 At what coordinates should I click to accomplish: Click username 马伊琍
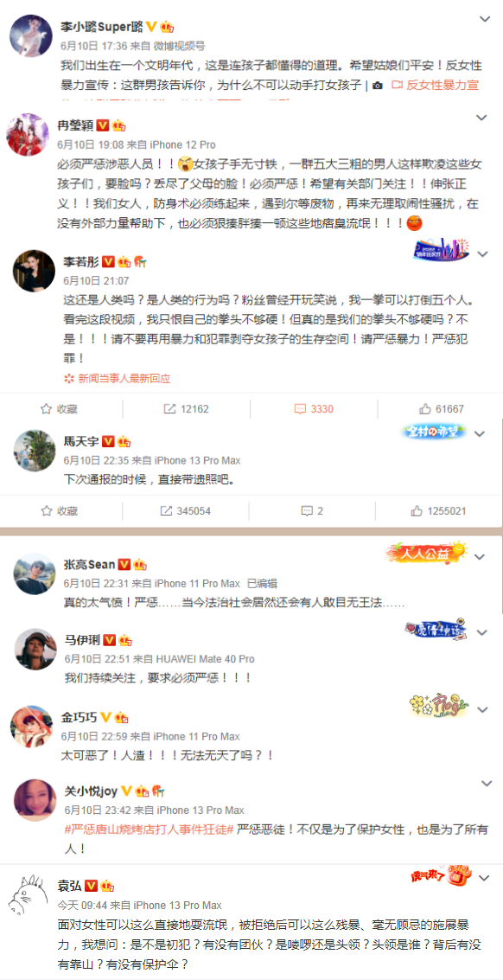[82, 640]
